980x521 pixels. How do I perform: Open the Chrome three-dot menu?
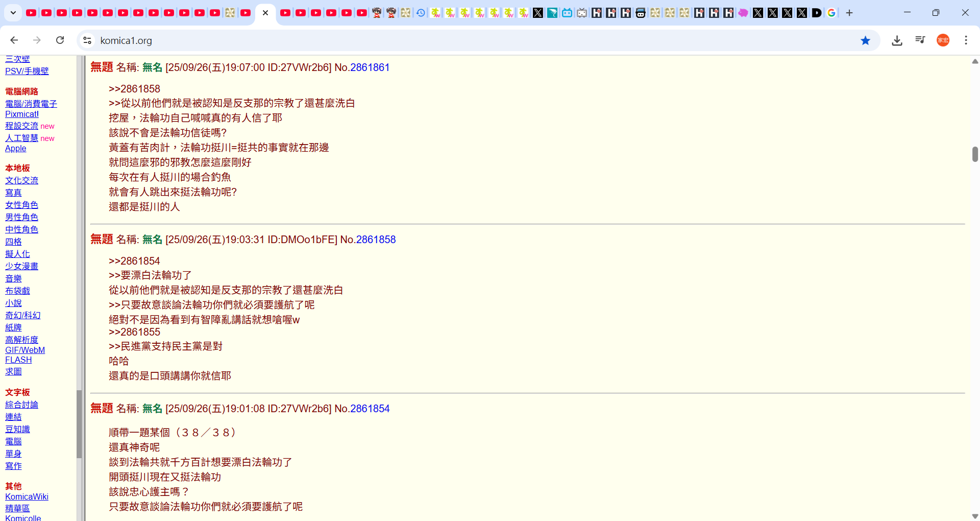[966, 40]
